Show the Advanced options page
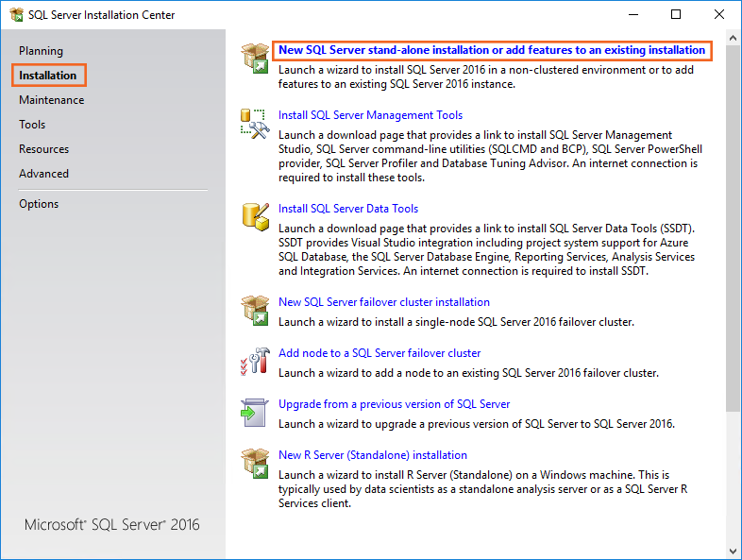 [x=43, y=174]
